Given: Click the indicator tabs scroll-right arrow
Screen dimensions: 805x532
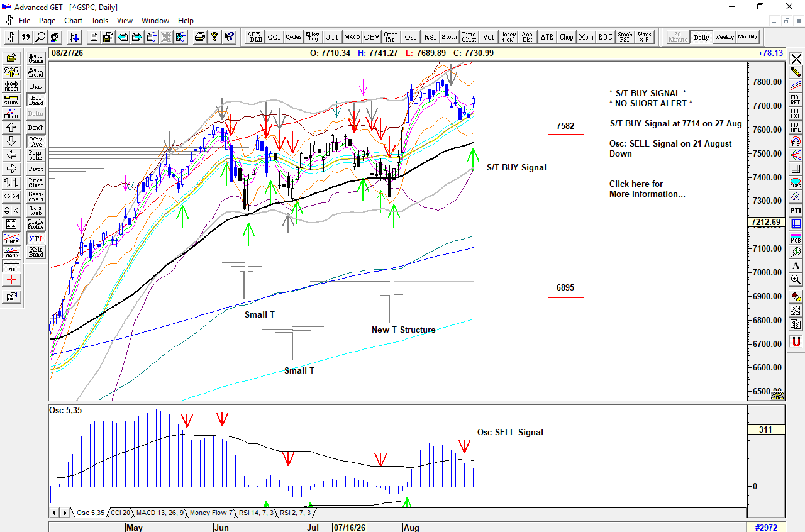Looking at the screenshot, I should (65, 513).
